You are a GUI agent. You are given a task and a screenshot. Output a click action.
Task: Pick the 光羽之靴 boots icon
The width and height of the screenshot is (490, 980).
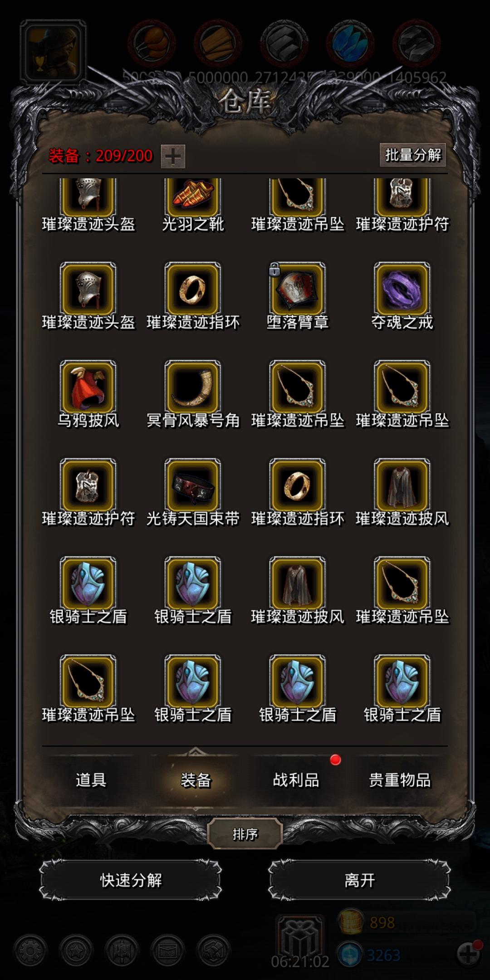pos(193,197)
